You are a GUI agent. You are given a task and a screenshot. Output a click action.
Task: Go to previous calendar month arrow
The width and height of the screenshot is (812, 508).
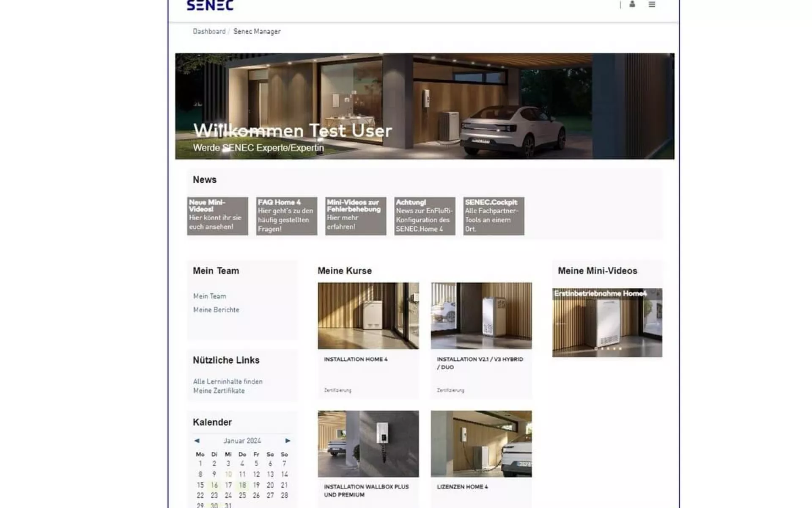(197, 441)
